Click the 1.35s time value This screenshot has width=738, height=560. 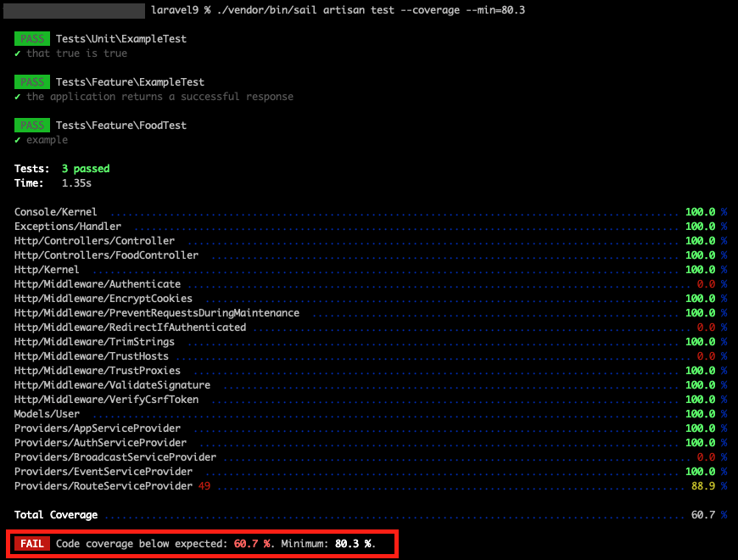76,183
